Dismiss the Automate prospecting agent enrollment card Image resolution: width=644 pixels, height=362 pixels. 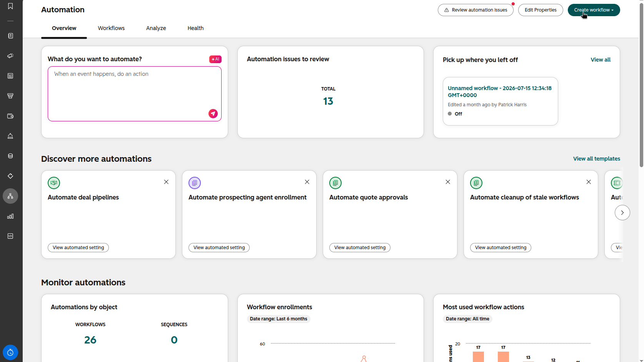click(x=307, y=182)
